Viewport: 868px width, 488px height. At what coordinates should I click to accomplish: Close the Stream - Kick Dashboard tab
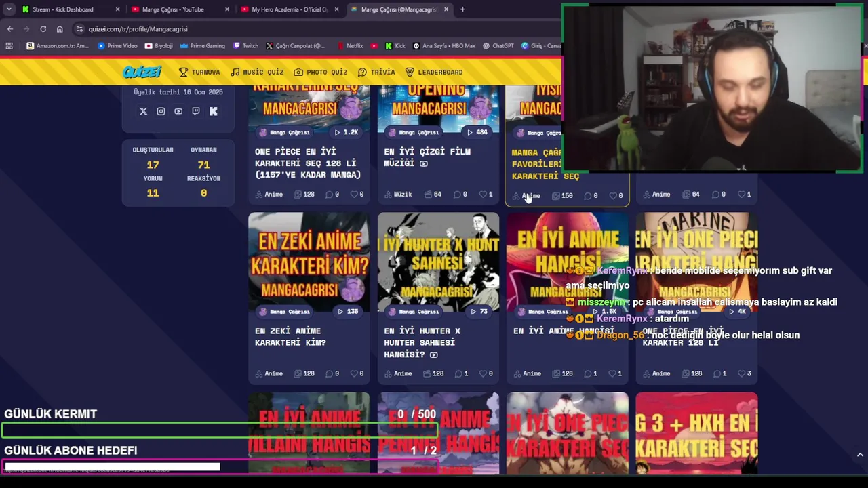pos(117,9)
